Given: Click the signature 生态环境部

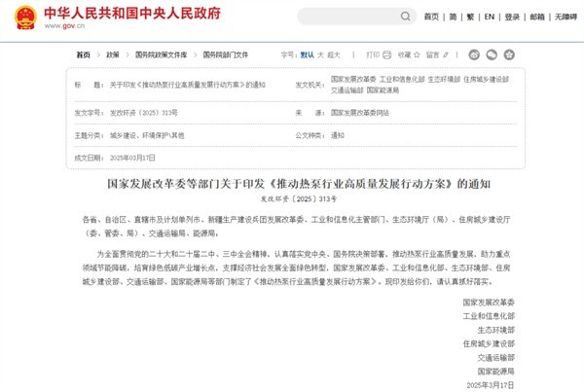Looking at the screenshot, I should coord(496,330).
